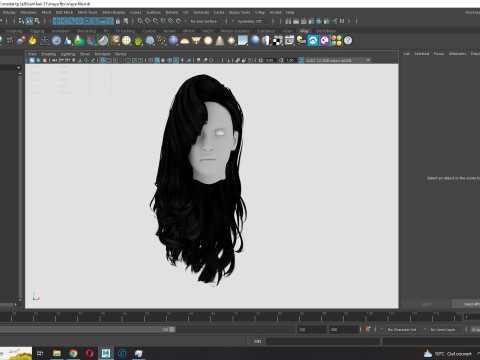Click the yellow grid sphere shelf icon
Image resolution: width=480 pixels, height=360 pixels.
[126, 41]
